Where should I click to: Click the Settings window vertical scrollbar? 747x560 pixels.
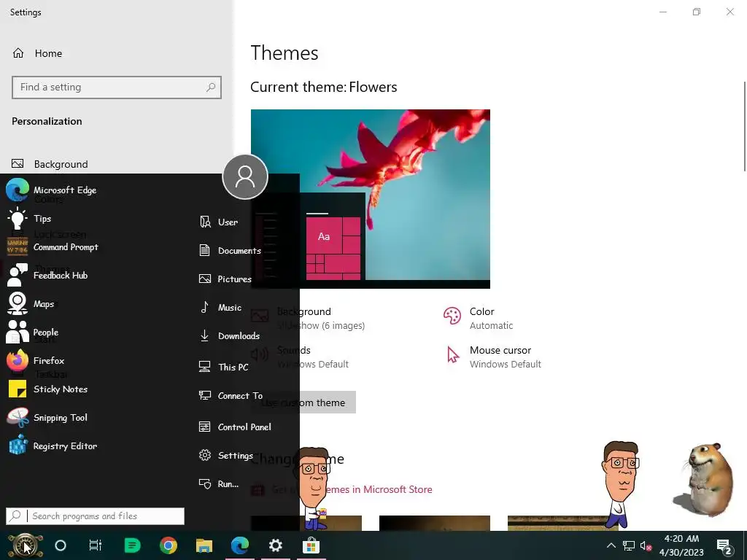(744, 126)
